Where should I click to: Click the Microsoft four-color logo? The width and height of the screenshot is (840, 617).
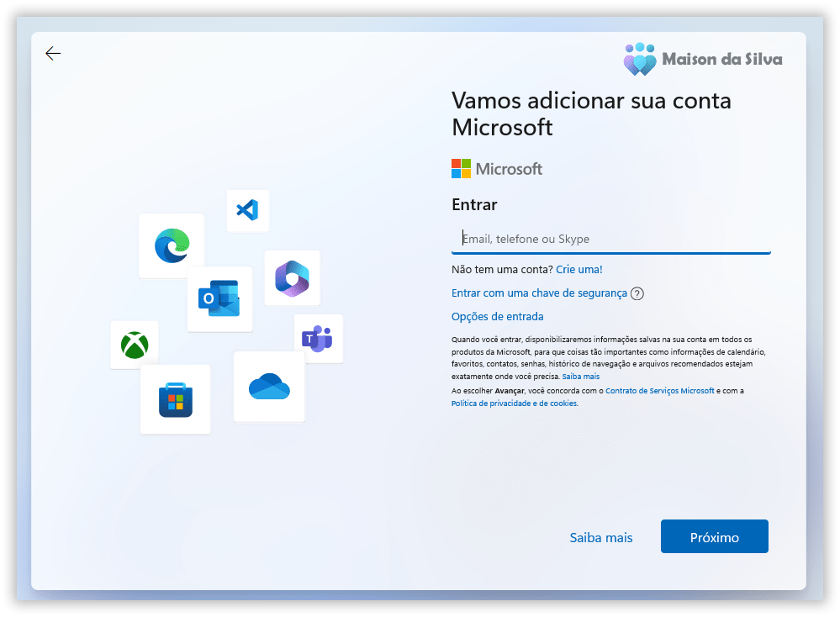[462, 169]
